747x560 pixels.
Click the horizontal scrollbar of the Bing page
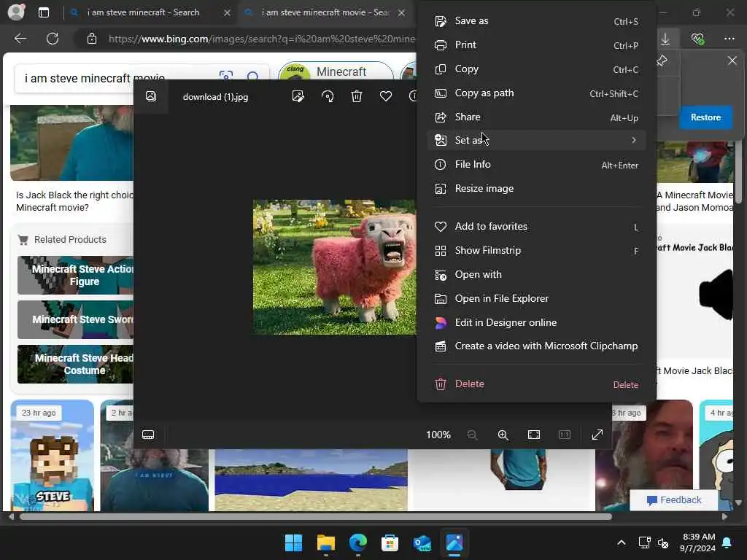coord(315,516)
